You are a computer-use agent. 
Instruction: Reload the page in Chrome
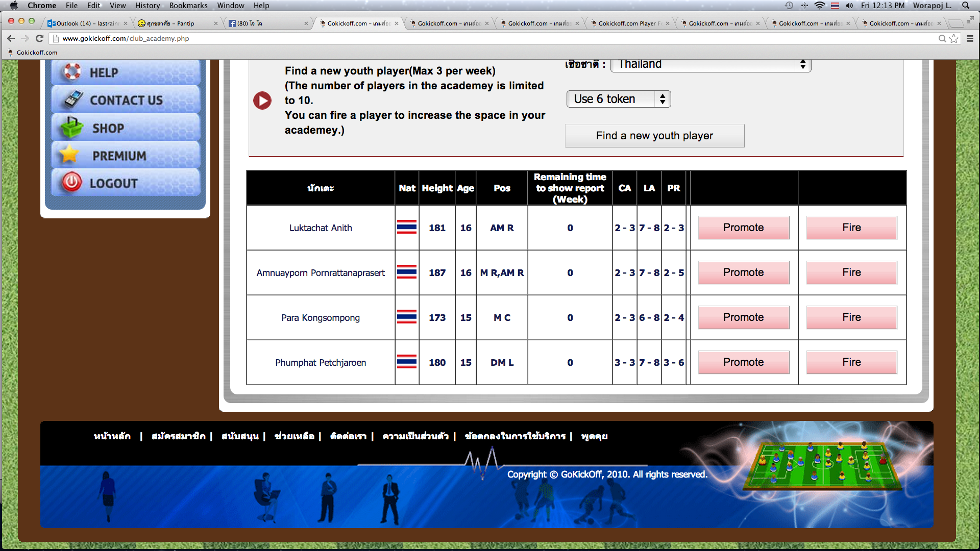click(x=39, y=38)
